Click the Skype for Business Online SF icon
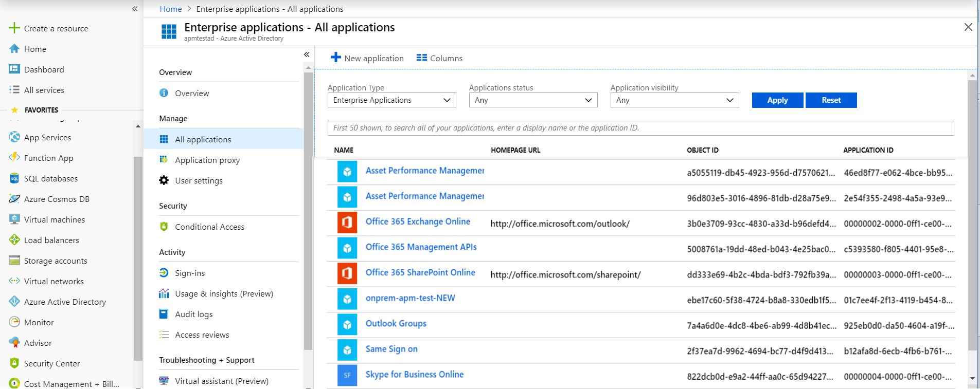Image resolution: width=980 pixels, height=389 pixels. (347, 375)
